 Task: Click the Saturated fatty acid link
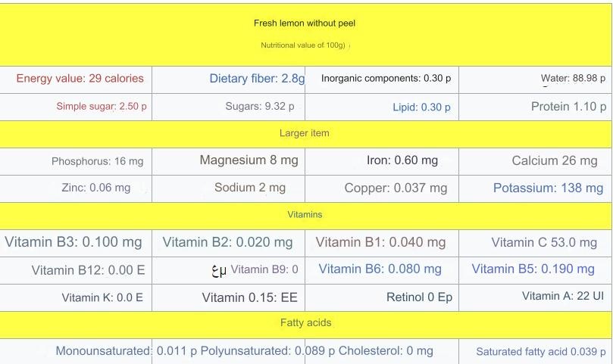(540, 352)
